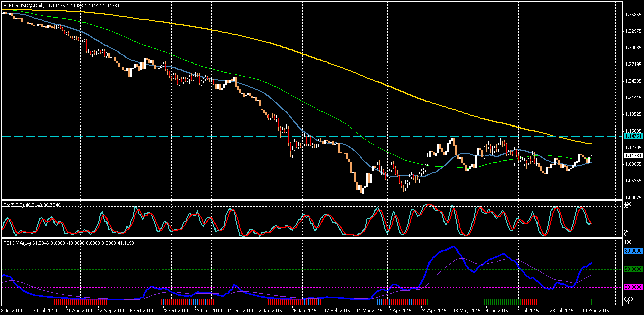Click the 1.35865 price on the scale
Viewport: 644px width, 315px height.
coord(632,15)
